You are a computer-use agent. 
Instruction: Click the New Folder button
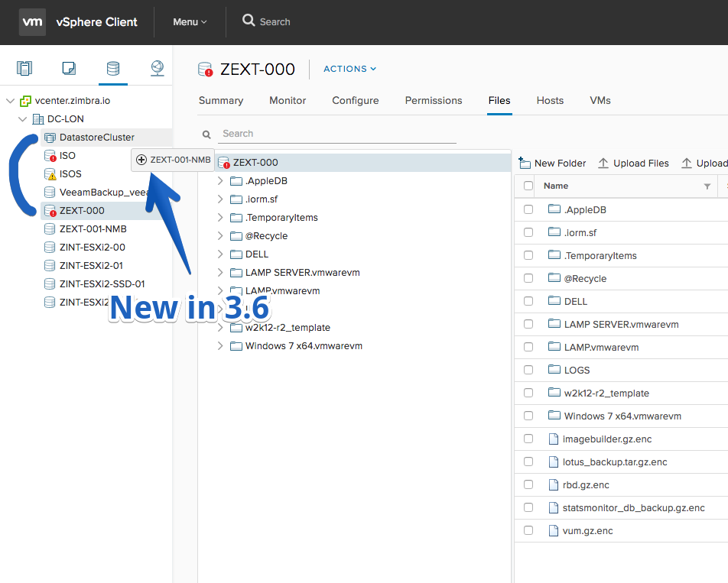[552, 164]
